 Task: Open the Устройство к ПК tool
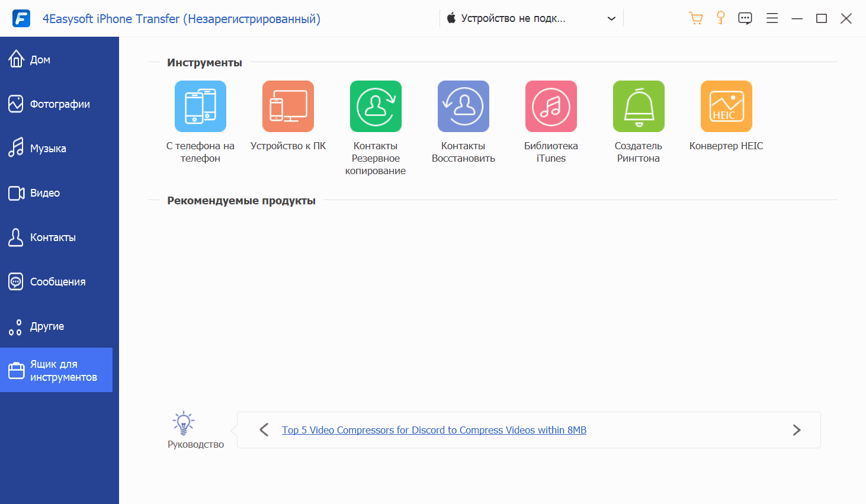(288, 107)
